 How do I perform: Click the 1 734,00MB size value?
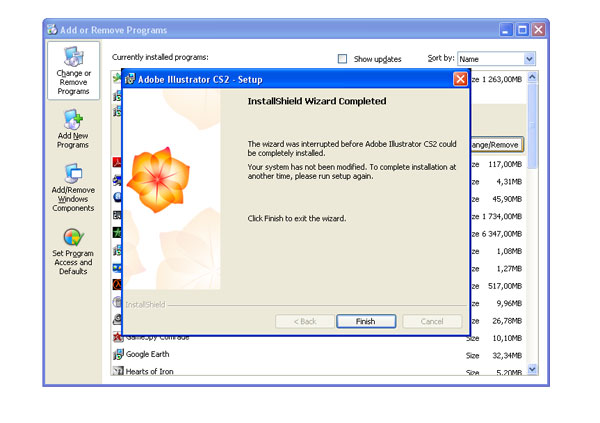(502, 216)
